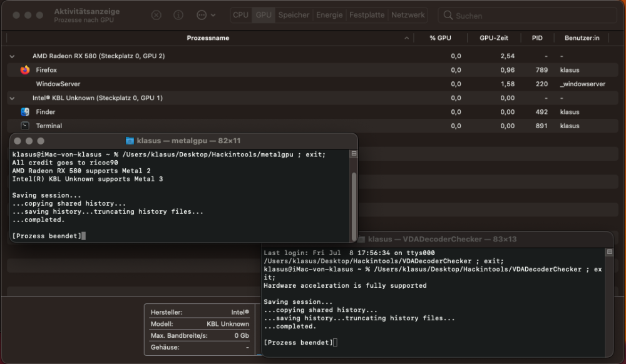Select the Terminal process icon

point(25,126)
